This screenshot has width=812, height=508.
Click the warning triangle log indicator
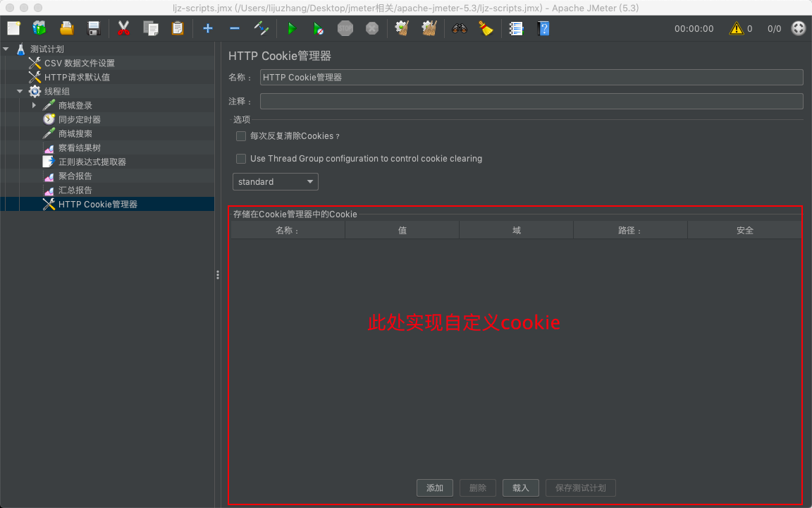736,28
